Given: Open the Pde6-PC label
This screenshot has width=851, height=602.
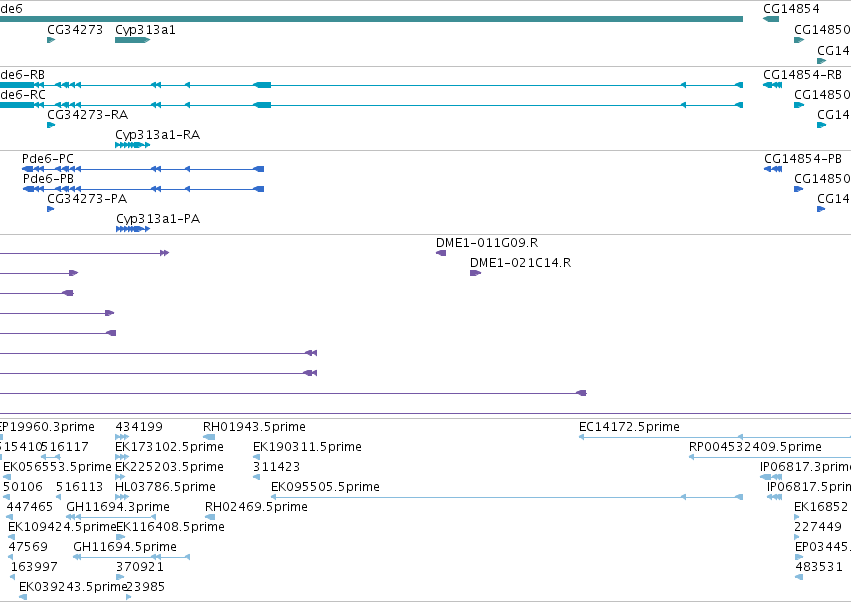Looking at the screenshot, I should pos(48,159).
